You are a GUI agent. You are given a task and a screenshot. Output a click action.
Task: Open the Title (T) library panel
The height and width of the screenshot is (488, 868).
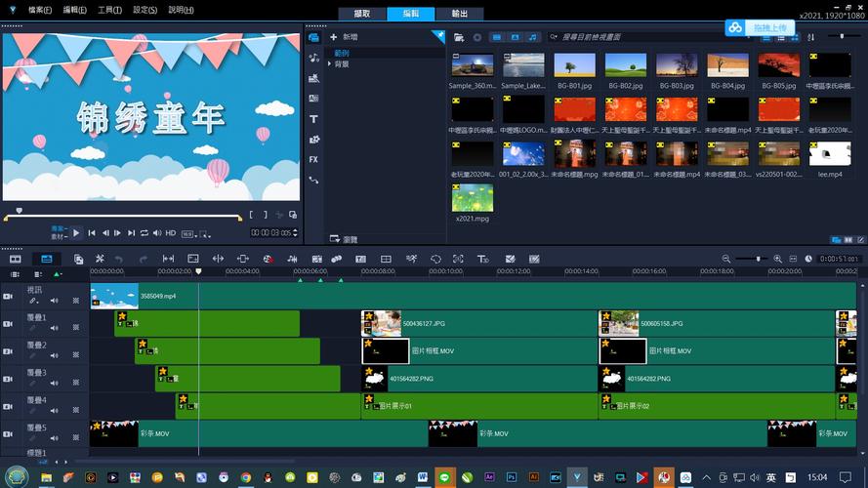point(313,119)
